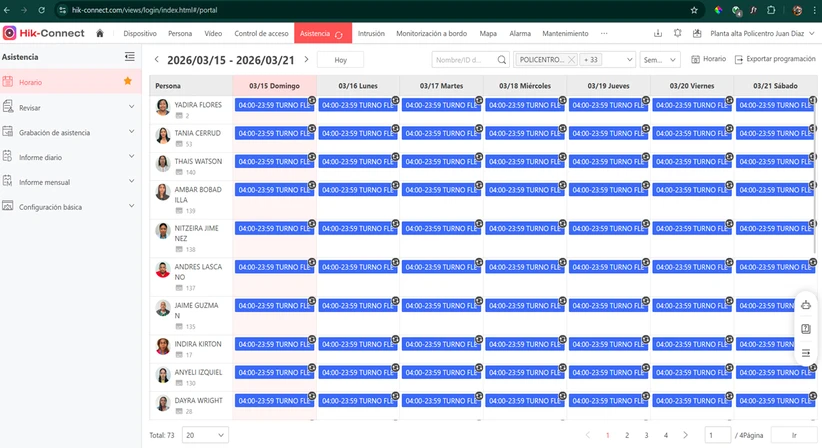The height and width of the screenshot is (448, 822).
Task: Click the floating robot assistant icon
Action: [x=806, y=305]
